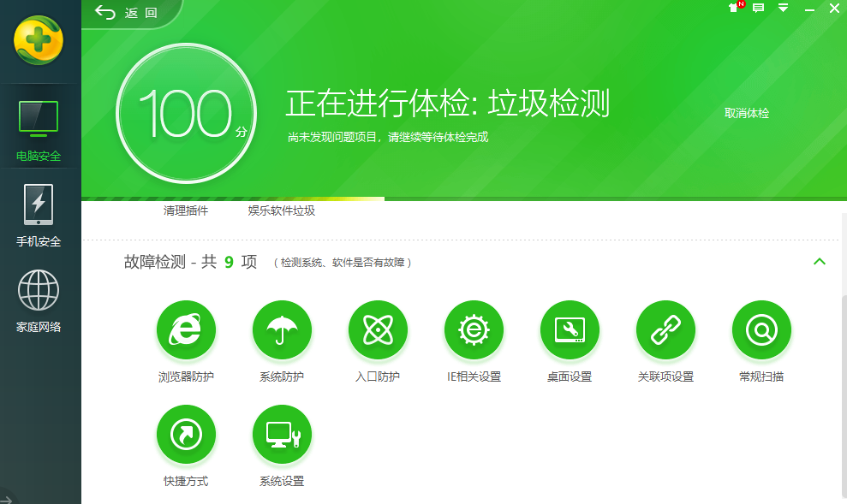Click the feedback message icon in titlebar
The image size is (847, 504).
[757, 8]
